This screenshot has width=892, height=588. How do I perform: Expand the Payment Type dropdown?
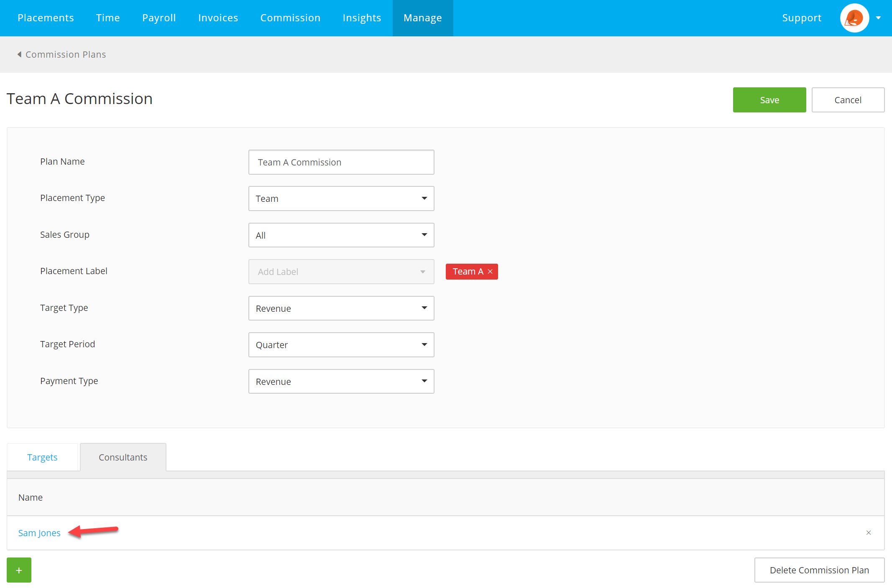(341, 382)
